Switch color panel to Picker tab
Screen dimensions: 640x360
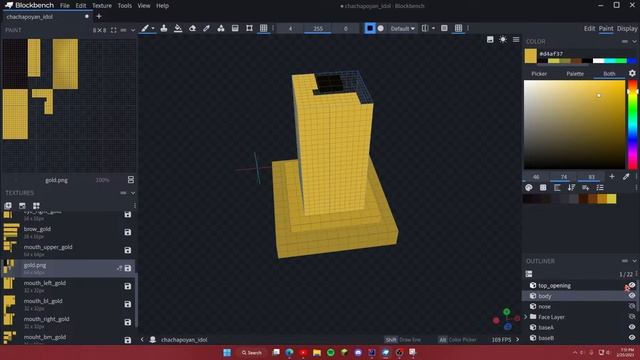(539, 74)
